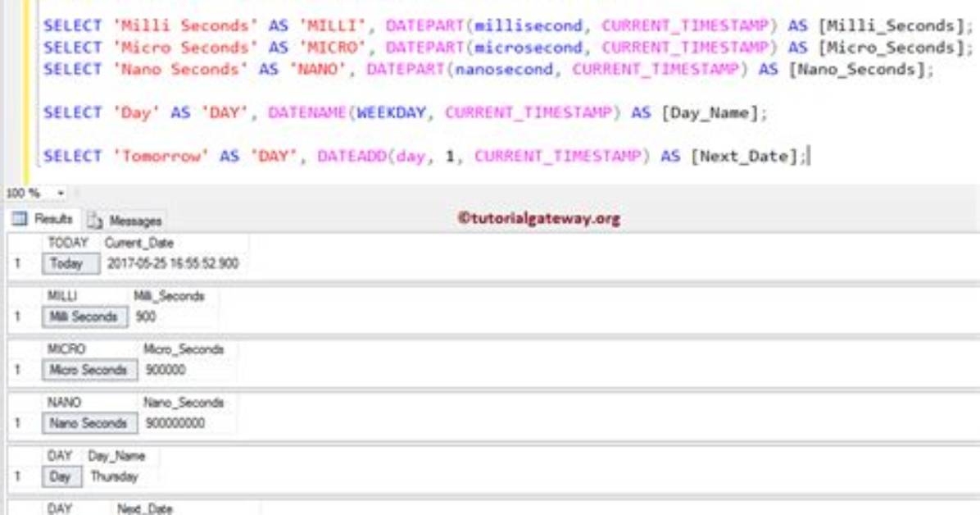
Task: Click the Next_Date column header
Action: pyautogui.click(x=144, y=508)
